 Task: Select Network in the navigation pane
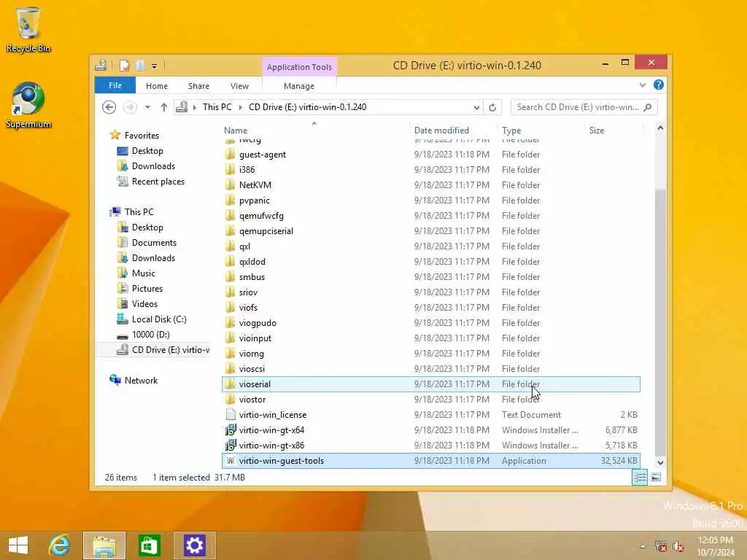tap(141, 381)
